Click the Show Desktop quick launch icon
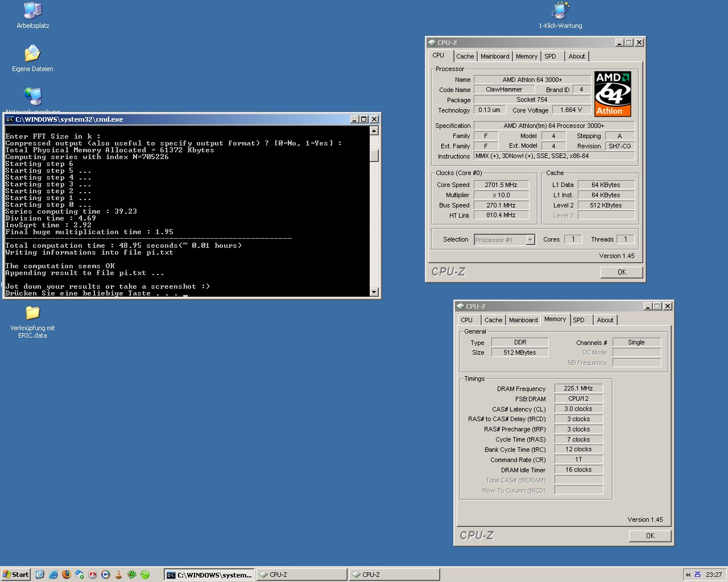Screen dimensions: 728x582 40,575
